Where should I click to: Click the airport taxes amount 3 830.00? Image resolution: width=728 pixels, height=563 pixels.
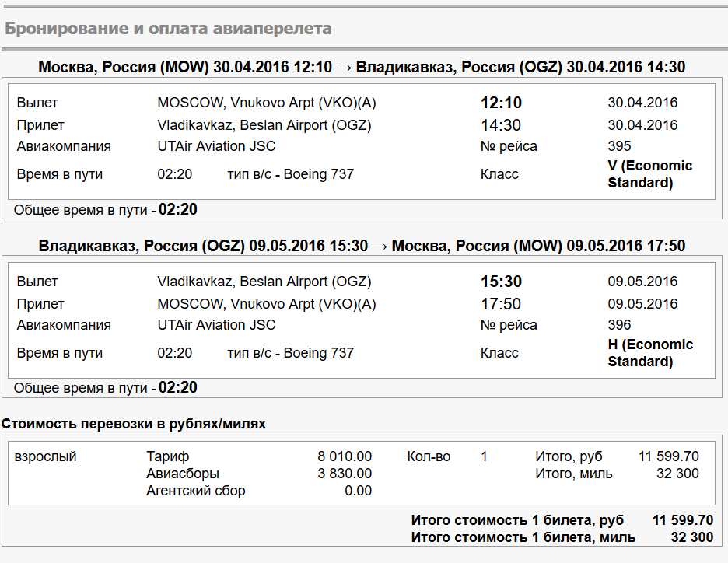click(345, 474)
